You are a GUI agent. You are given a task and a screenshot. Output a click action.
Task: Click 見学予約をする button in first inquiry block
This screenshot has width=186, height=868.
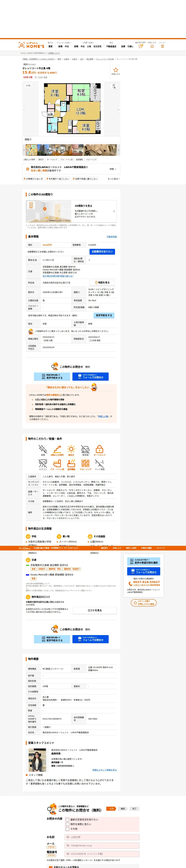(52, 377)
